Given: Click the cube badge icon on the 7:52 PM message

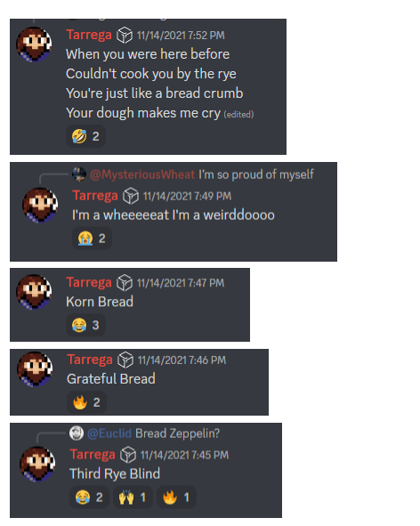Looking at the screenshot, I should (x=125, y=35).
